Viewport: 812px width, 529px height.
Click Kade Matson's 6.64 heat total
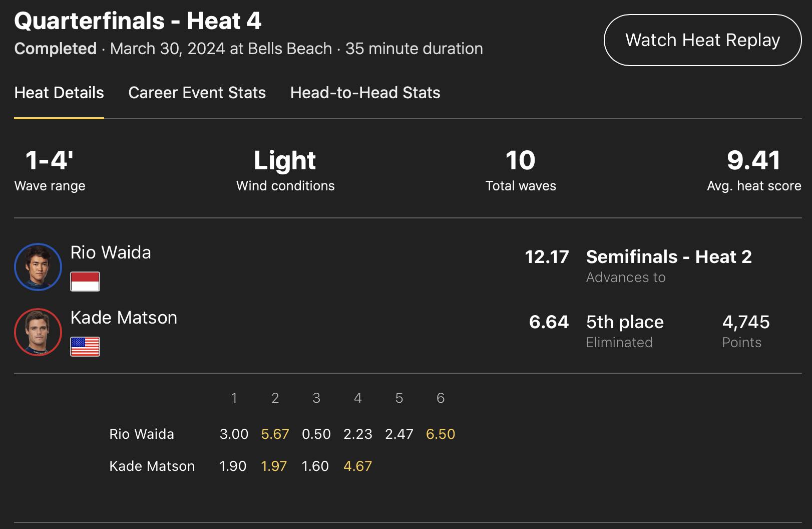tap(549, 322)
